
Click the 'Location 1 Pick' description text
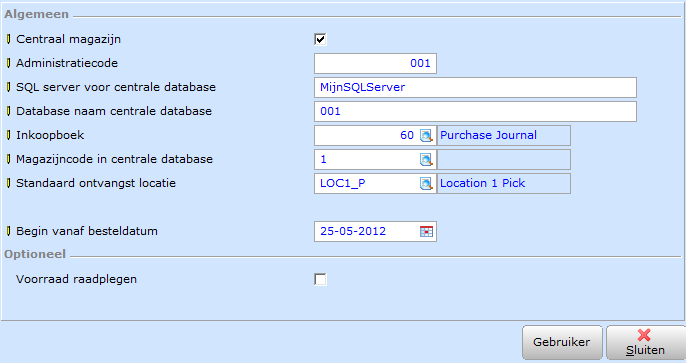pyautogui.click(x=482, y=183)
